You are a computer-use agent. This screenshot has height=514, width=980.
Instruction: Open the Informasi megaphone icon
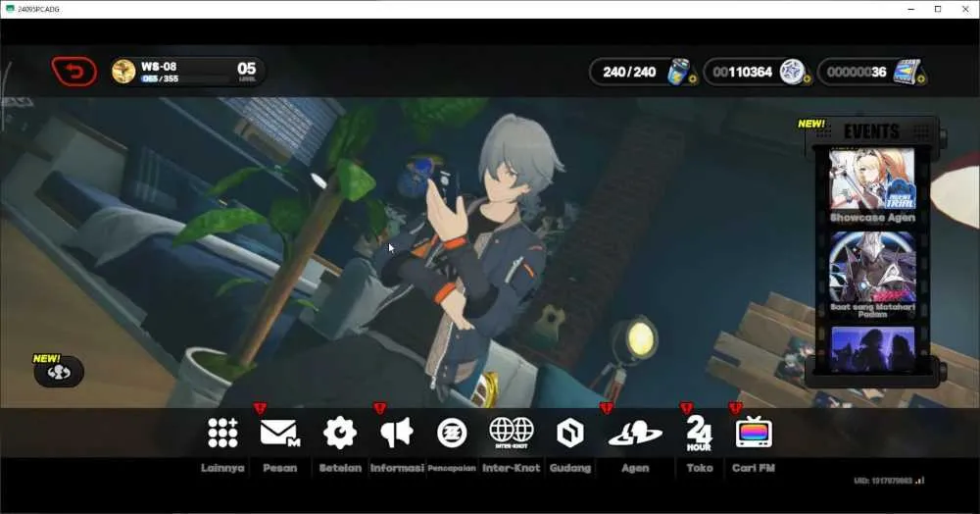pos(397,433)
